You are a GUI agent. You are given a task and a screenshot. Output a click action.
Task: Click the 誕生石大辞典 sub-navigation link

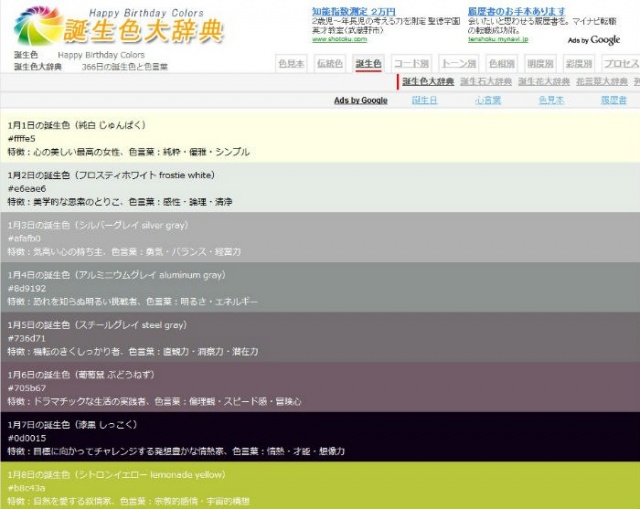(x=487, y=82)
